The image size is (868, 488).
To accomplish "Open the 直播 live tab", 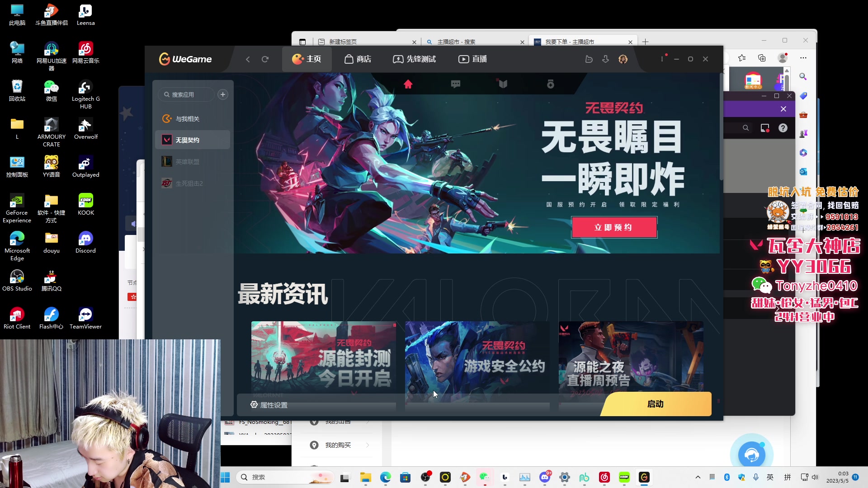I will [x=472, y=59].
